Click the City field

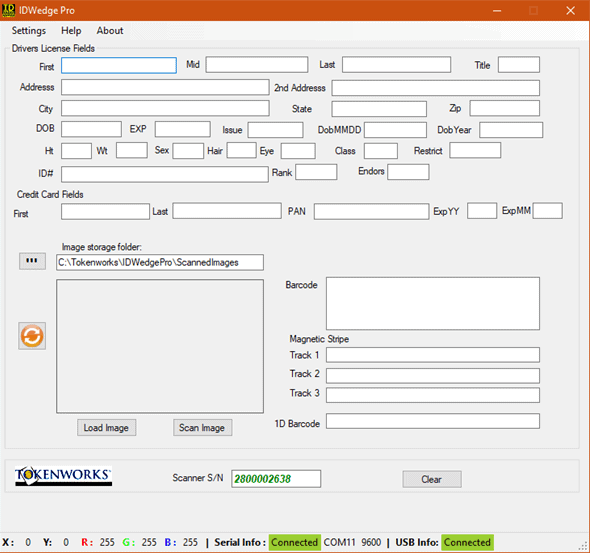click(x=165, y=108)
